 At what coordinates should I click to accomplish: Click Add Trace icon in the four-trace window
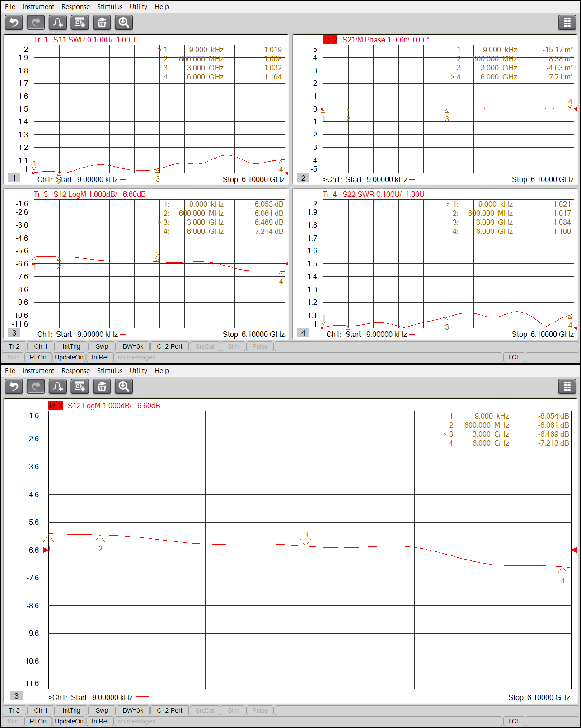(58, 23)
